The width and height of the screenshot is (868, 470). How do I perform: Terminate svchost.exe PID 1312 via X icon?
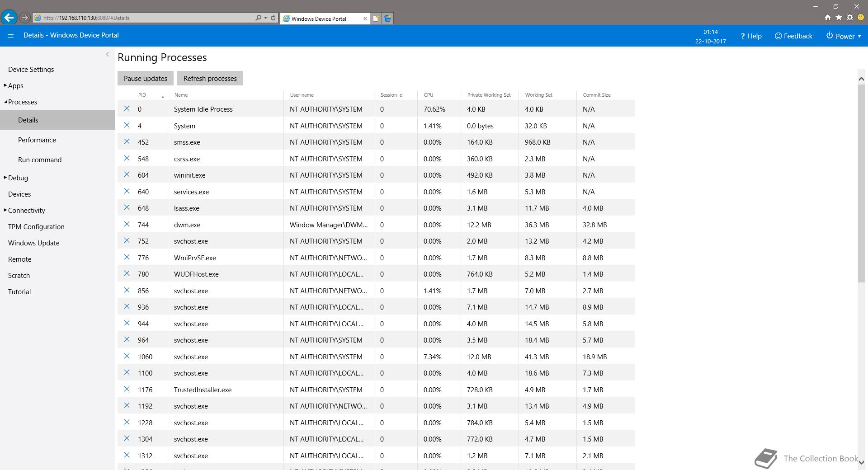coord(127,455)
